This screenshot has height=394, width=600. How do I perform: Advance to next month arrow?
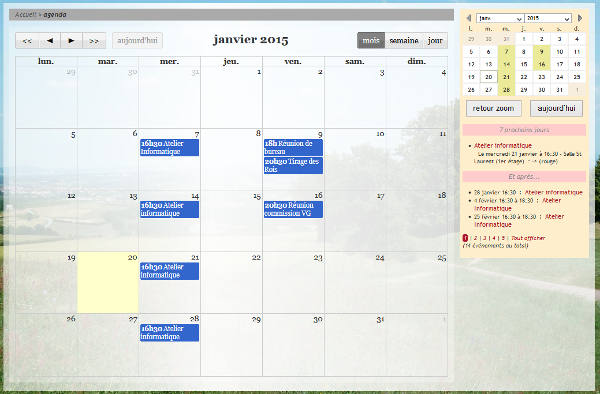pos(72,41)
